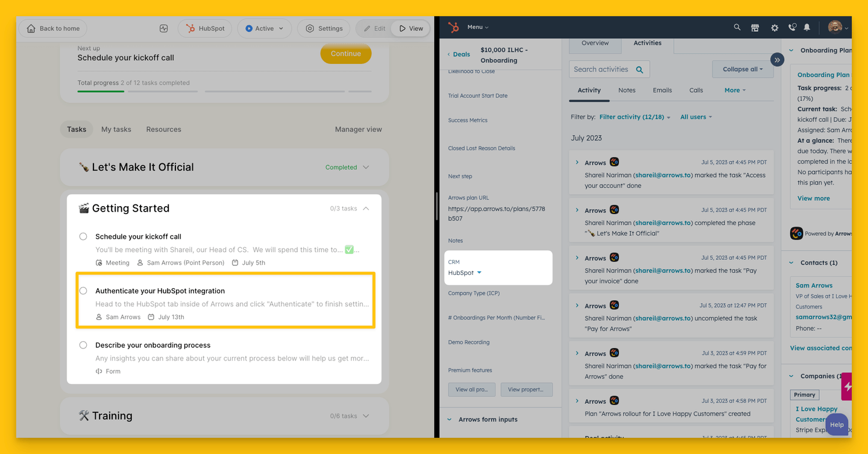
Task: Click the yellow Continue button
Action: click(x=346, y=54)
